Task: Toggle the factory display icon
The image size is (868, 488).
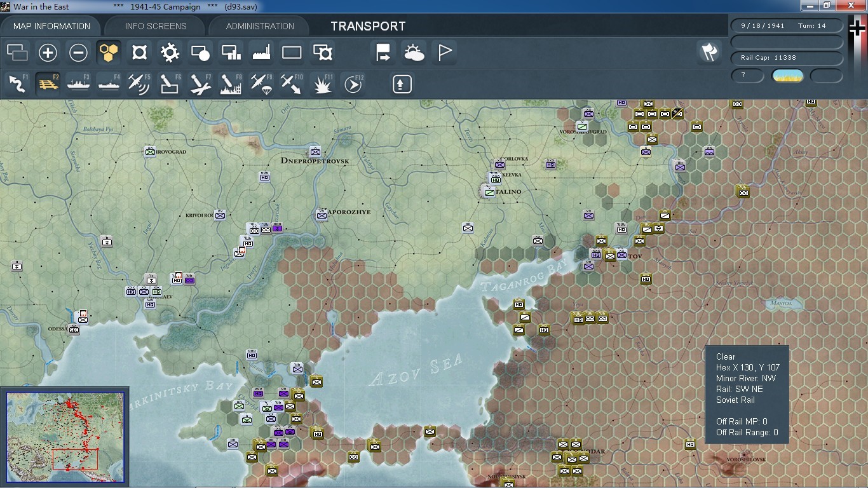Action: (261, 53)
